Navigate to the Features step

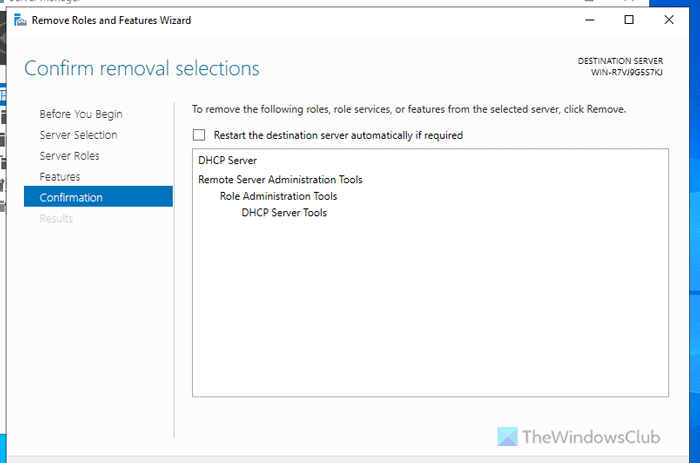pyautogui.click(x=59, y=177)
